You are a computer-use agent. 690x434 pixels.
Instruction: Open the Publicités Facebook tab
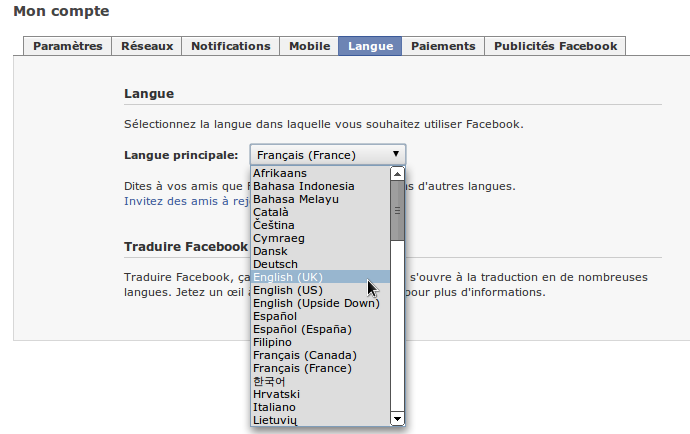[x=555, y=46]
